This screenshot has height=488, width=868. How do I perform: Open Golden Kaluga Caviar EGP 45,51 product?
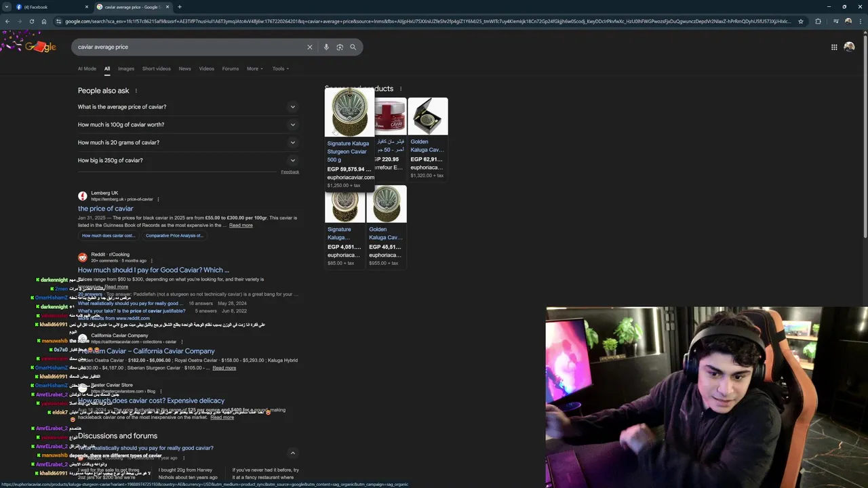pyautogui.click(x=386, y=227)
